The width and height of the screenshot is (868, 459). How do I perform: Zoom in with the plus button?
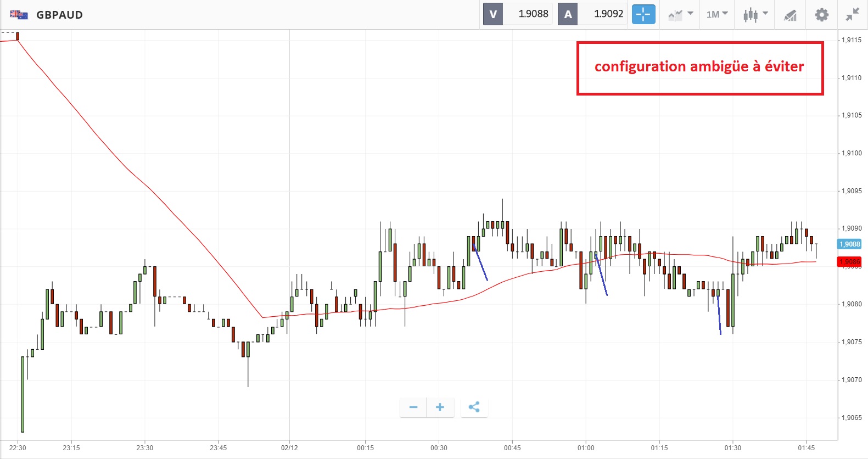click(x=440, y=407)
